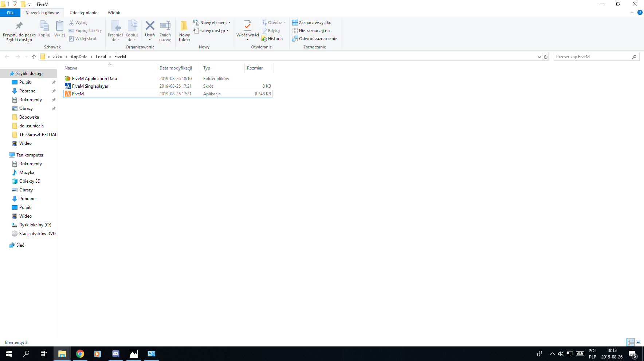
Task: Sort by Rozmiar column header
Action: coord(259,68)
